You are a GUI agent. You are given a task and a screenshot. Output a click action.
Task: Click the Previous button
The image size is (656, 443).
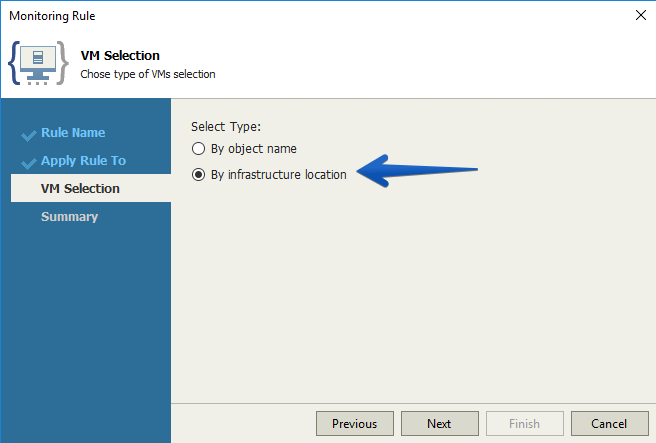pos(355,424)
